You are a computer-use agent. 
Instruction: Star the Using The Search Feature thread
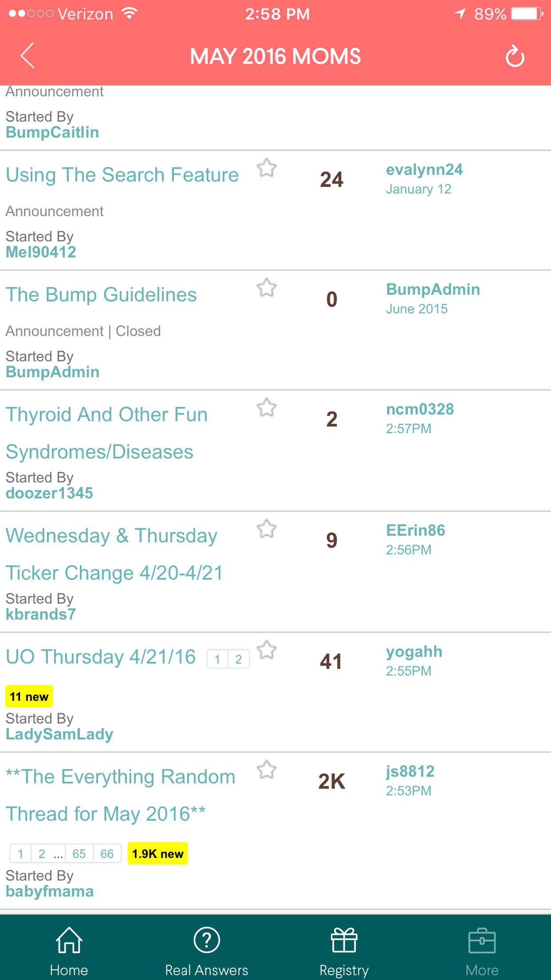pos(267,168)
